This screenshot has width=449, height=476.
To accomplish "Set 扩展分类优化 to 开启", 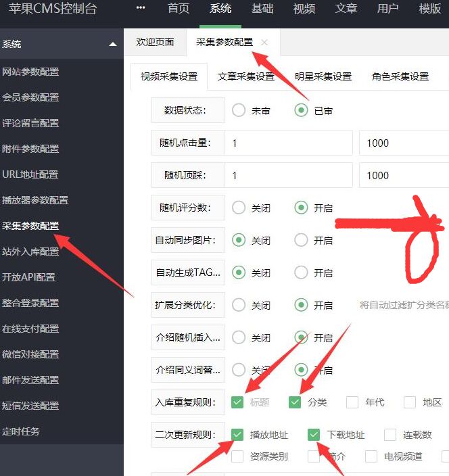I will 301,305.
